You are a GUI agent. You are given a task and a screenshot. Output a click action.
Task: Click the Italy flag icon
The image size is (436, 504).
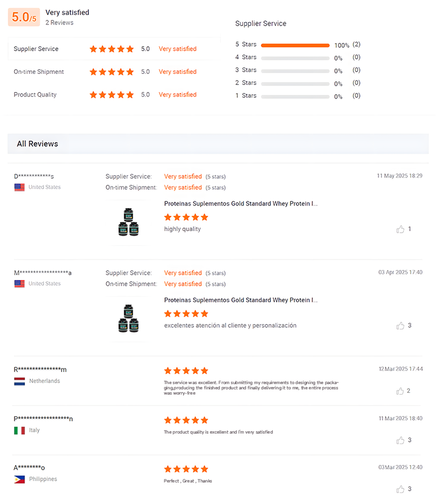tap(19, 431)
